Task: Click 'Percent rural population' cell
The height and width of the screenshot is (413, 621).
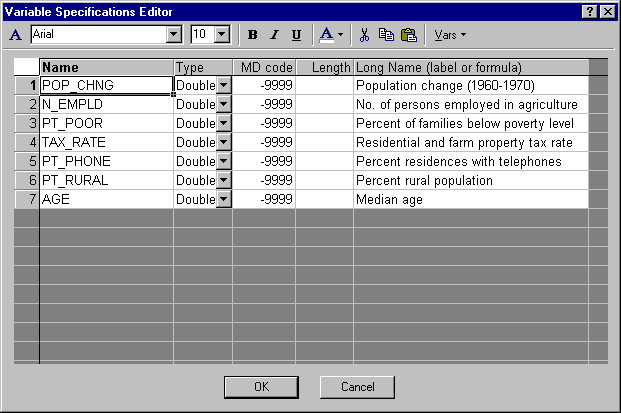Action: pos(471,180)
